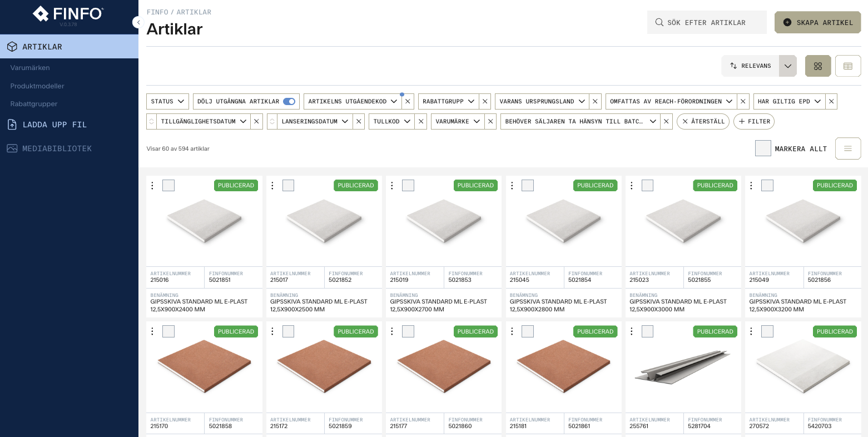Viewport: 868px width, 437px height.
Task: Open three-dot menu on article 215049
Action: coord(751,185)
